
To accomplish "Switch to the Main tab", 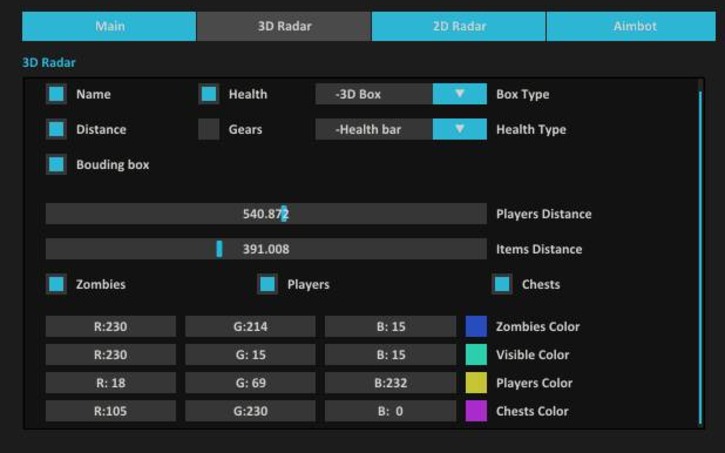I will (x=109, y=26).
